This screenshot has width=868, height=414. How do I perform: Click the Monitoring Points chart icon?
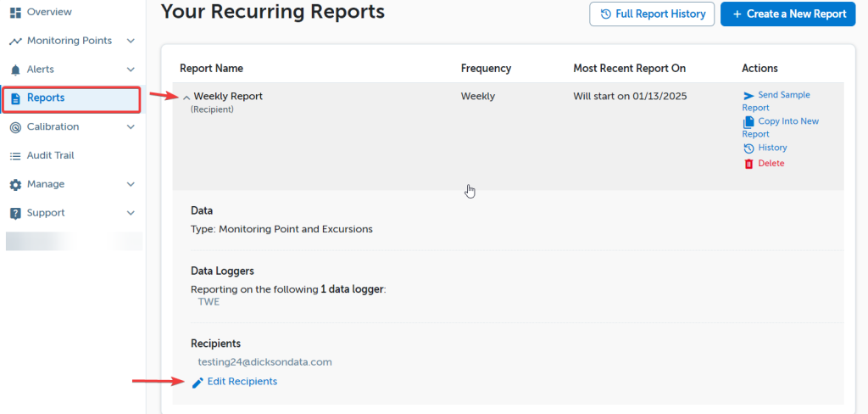tap(15, 42)
